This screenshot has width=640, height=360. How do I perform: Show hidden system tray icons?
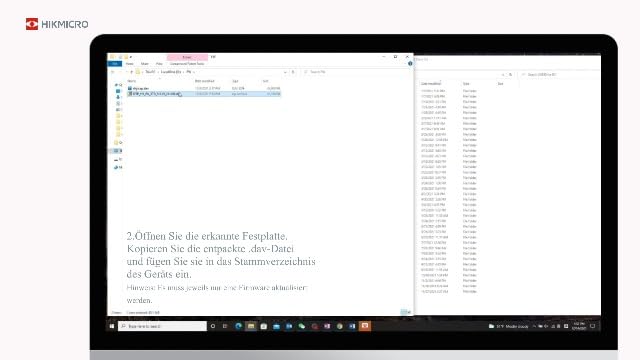tap(534, 326)
